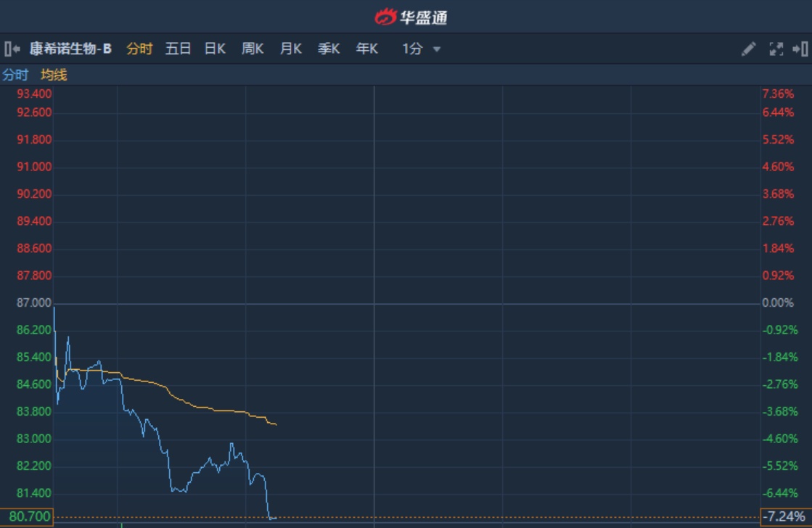Click the -7.24% change label

pyautogui.click(x=785, y=517)
